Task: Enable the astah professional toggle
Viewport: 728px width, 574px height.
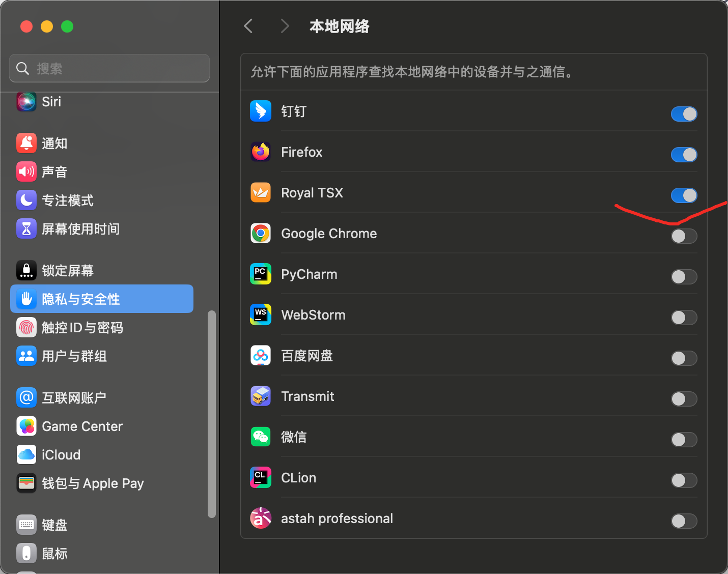Action: [684, 521]
